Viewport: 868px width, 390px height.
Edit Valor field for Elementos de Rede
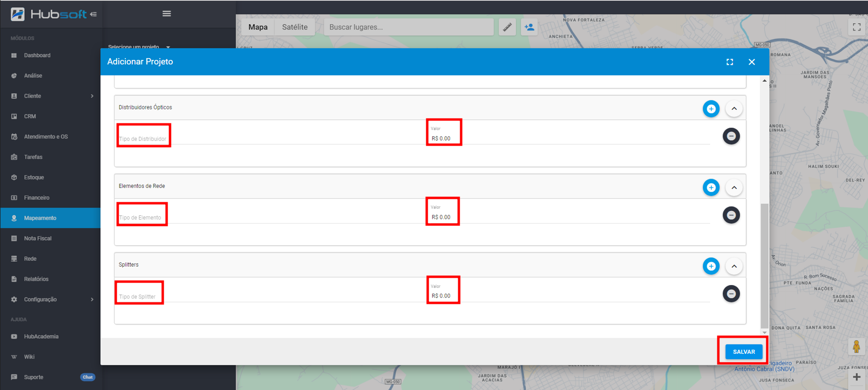tap(570, 217)
